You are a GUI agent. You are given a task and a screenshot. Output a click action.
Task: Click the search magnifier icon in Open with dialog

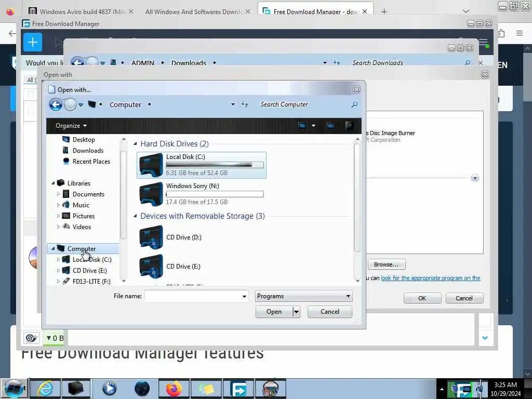[354, 104]
